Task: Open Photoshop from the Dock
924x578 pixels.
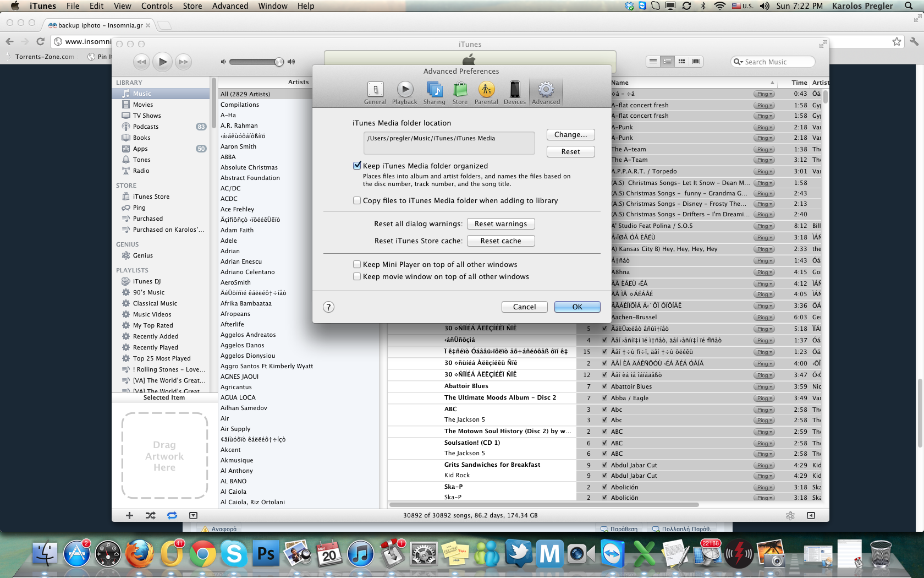Action: coord(266,553)
